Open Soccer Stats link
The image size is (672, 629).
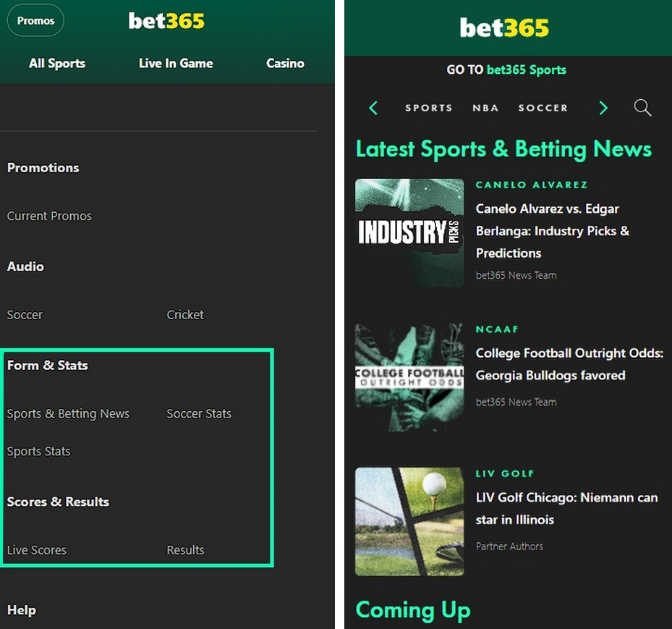tap(199, 414)
